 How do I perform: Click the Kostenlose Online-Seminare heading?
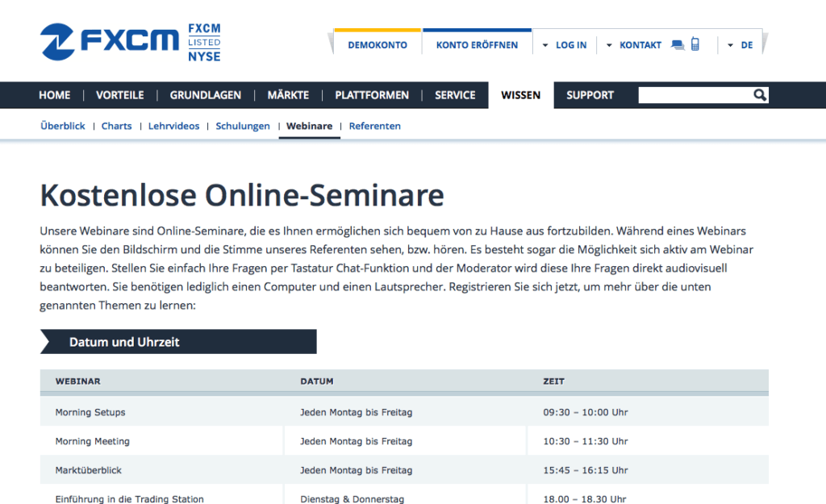tap(242, 195)
